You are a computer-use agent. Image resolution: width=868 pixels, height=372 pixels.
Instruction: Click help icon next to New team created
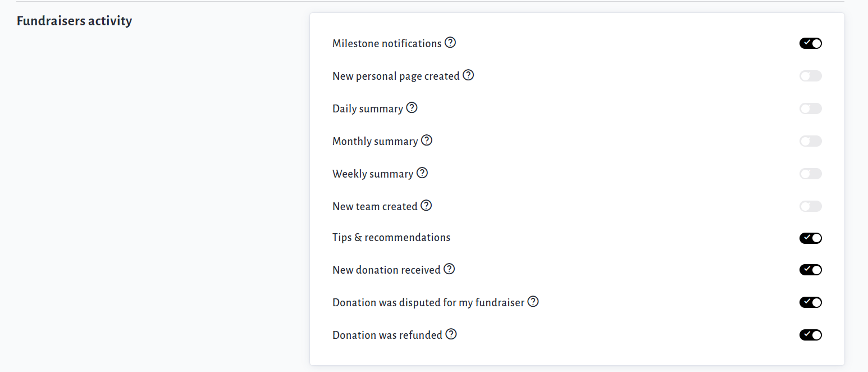click(426, 206)
